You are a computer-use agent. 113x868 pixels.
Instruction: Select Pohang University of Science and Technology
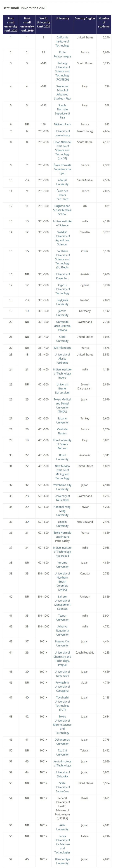(62, 72)
